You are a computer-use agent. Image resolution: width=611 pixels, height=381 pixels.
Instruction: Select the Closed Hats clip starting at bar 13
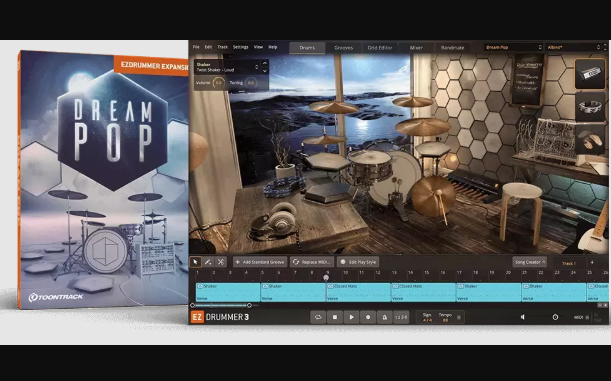[x=423, y=292]
